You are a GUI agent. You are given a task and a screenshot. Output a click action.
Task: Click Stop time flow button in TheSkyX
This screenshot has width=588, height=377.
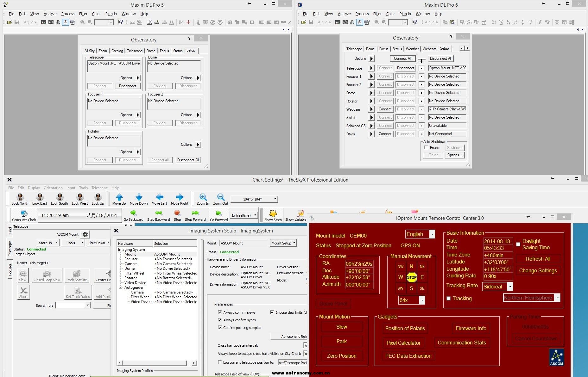pos(177,215)
